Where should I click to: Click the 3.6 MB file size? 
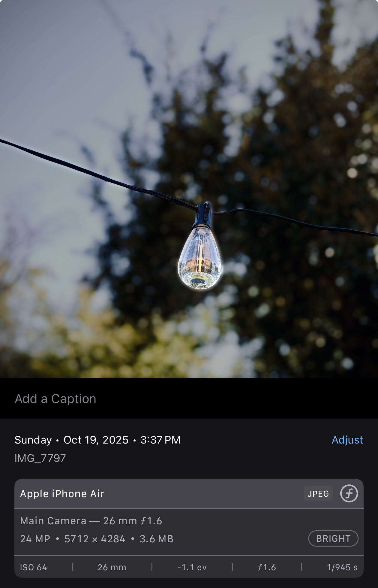(156, 539)
